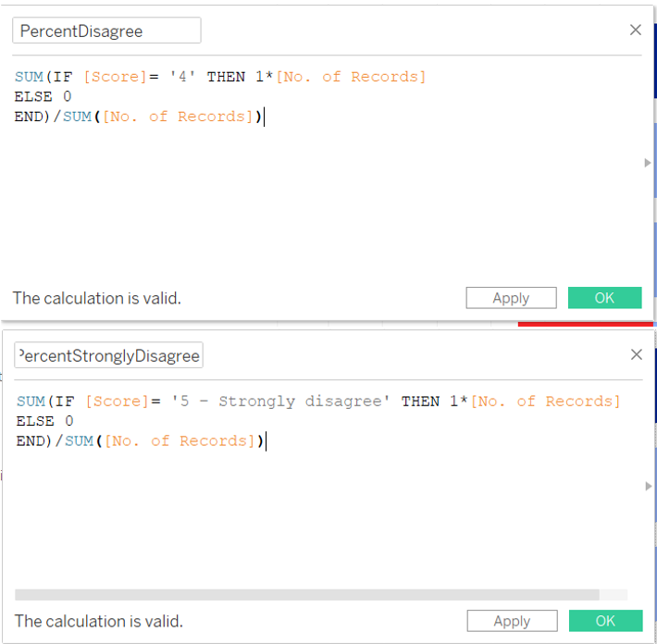
Task: Close the PercentDisagree calculation dialog
Action: 635,30
